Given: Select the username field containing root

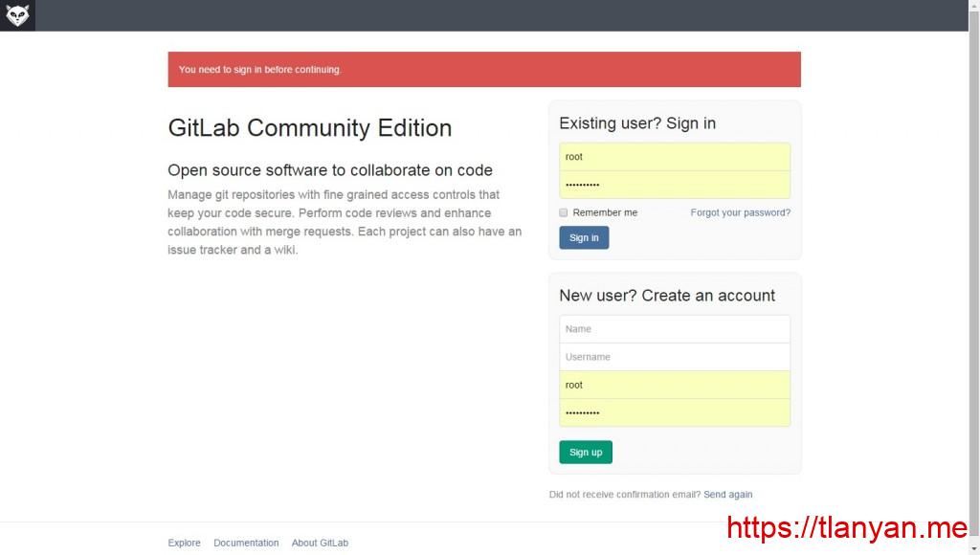Looking at the screenshot, I should 674,156.
